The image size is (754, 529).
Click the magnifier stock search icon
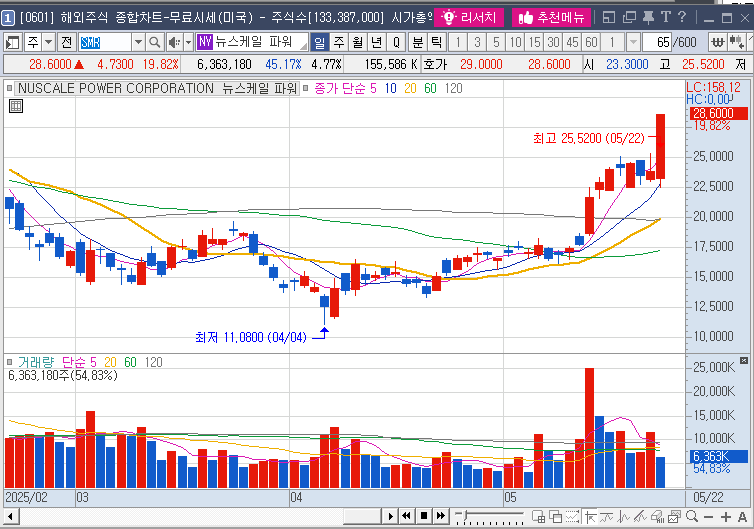point(154,42)
